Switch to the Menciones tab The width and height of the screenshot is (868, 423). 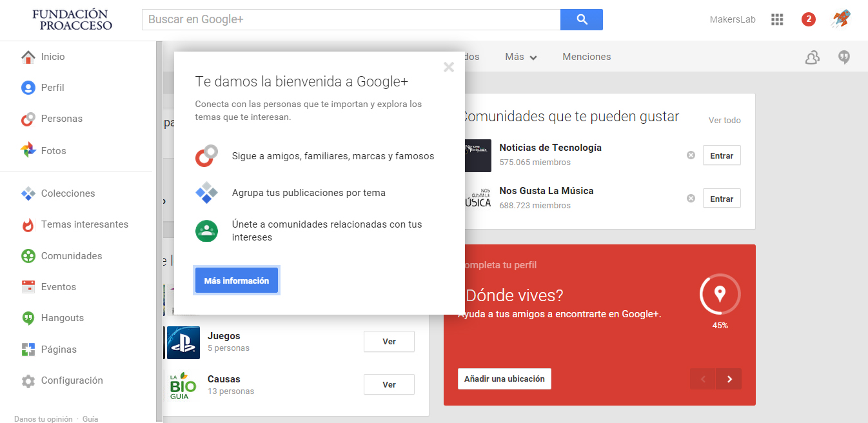587,57
